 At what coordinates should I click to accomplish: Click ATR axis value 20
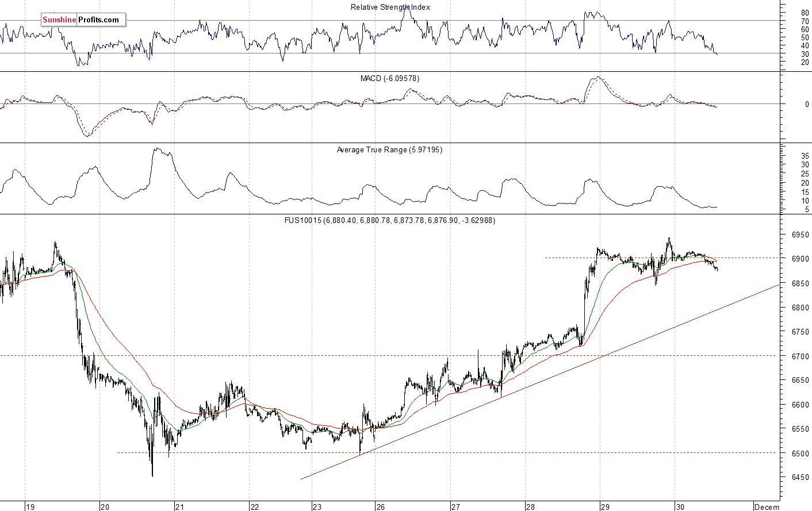(805, 183)
